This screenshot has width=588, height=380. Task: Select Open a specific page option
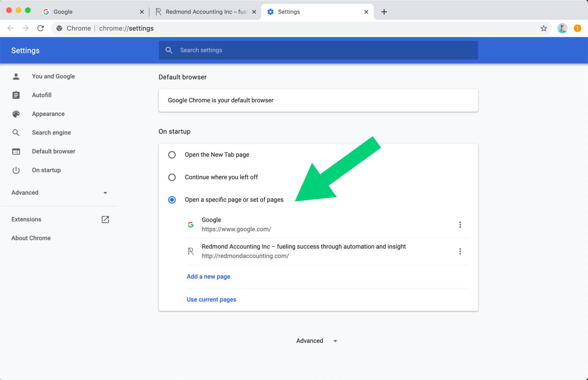pos(172,199)
